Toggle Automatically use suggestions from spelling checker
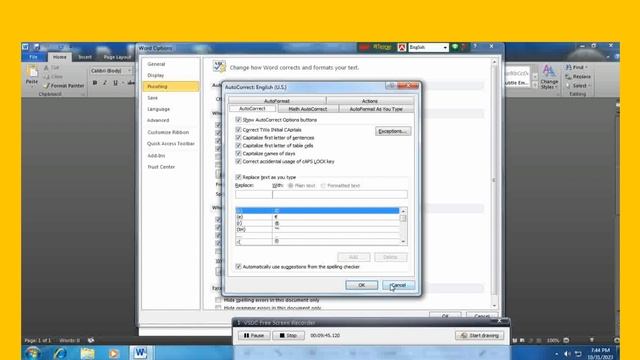This screenshot has width=640, height=360. coord(238,267)
